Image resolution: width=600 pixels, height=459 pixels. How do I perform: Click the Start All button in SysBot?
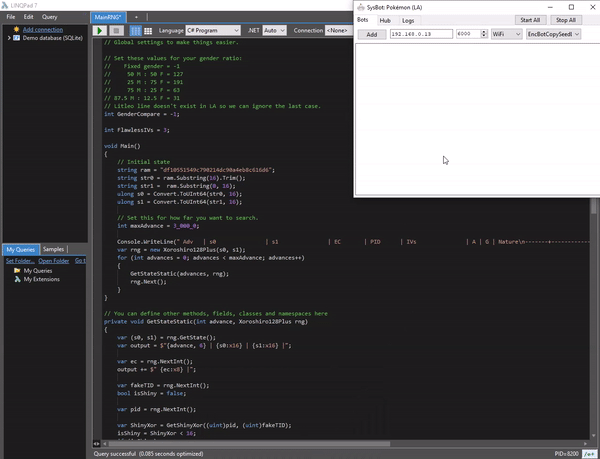point(530,20)
